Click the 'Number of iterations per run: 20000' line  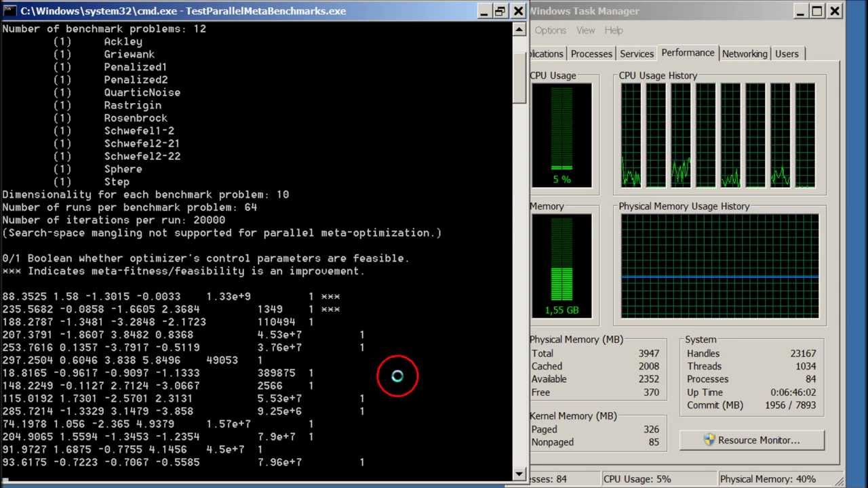pos(113,220)
